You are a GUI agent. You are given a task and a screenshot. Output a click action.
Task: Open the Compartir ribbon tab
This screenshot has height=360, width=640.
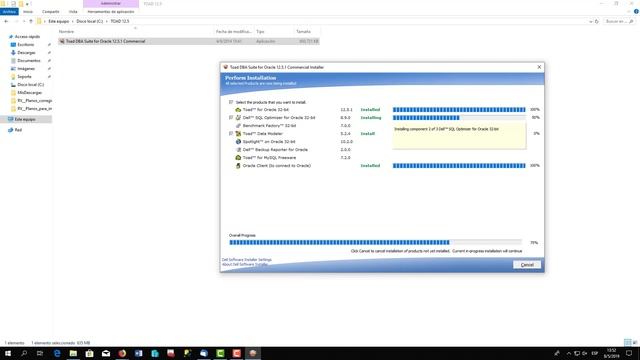[51, 12]
